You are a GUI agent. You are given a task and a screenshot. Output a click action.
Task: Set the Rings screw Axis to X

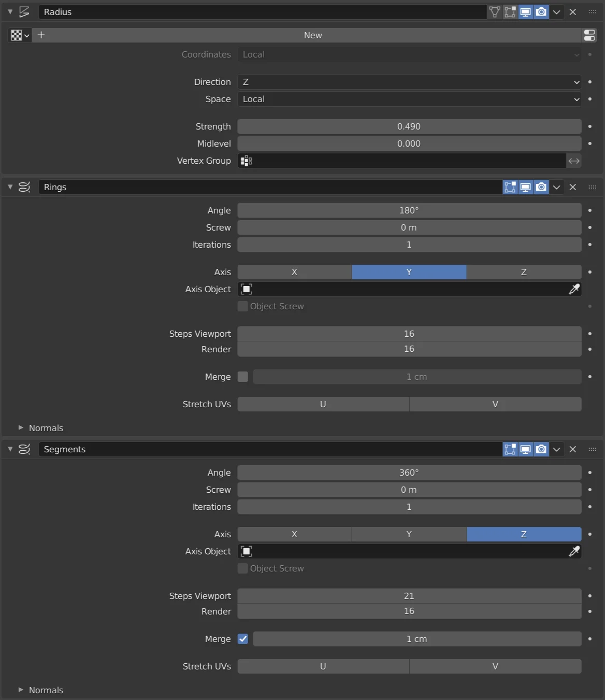click(x=294, y=272)
